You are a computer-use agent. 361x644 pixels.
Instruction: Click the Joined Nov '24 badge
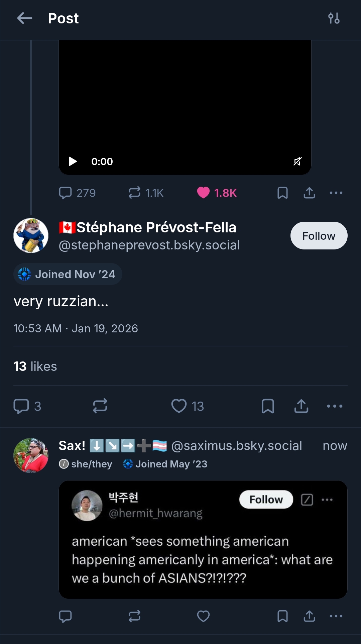click(x=68, y=275)
